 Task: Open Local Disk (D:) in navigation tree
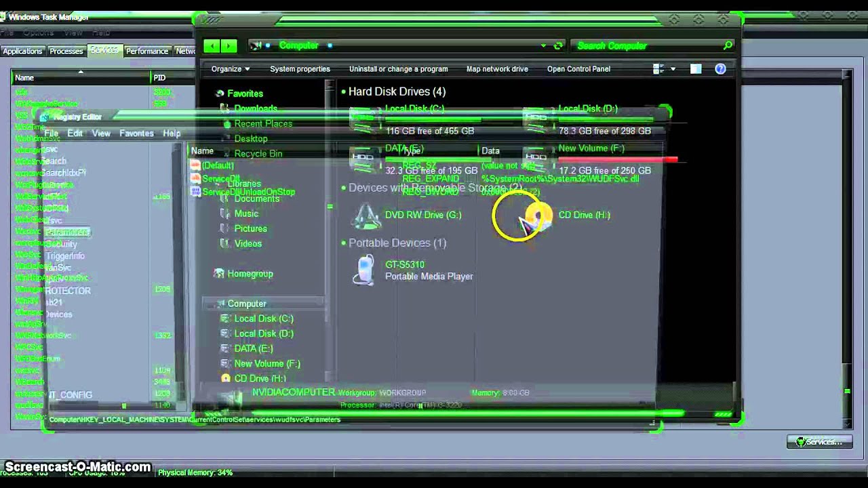264,333
